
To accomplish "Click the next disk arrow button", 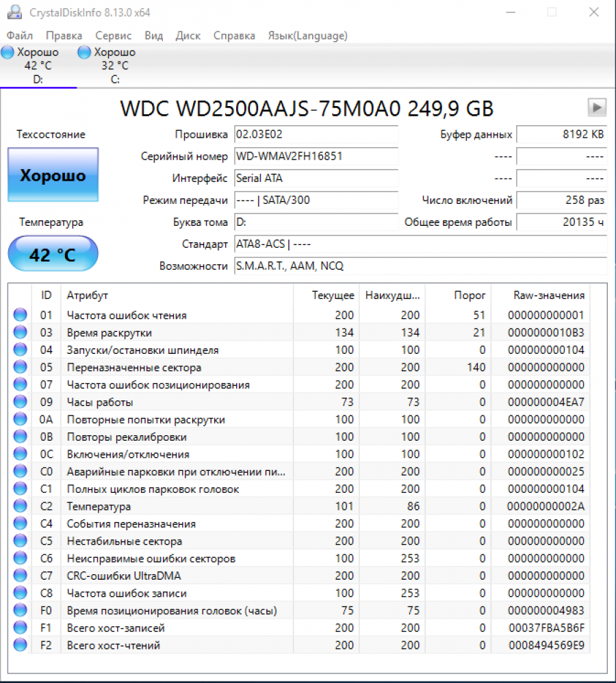I will 597,107.
